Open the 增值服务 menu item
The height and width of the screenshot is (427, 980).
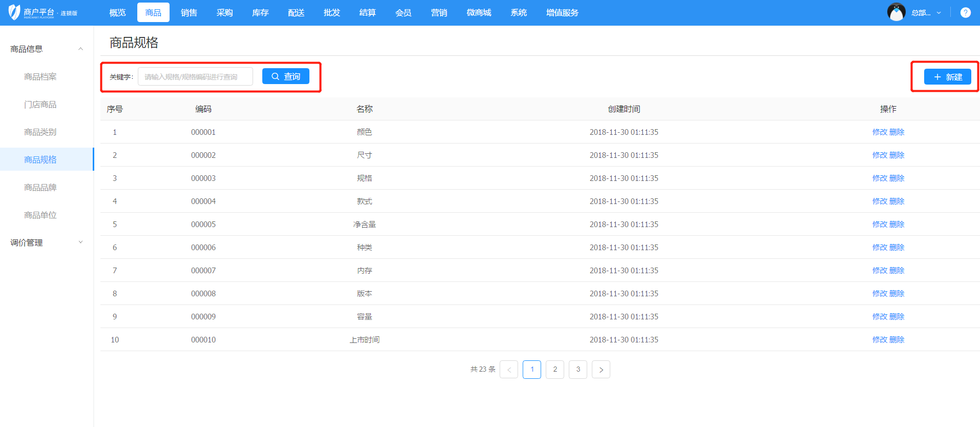(x=562, y=13)
